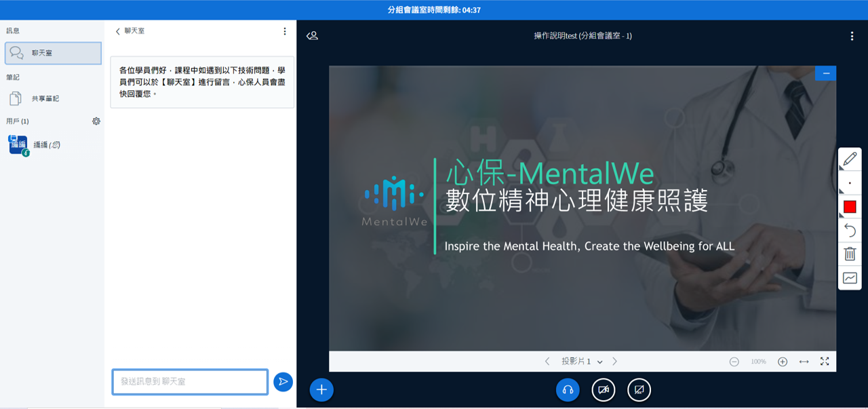868x409 pixels.
Task: Toggle the headphones audio button
Action: click(568, 389)
